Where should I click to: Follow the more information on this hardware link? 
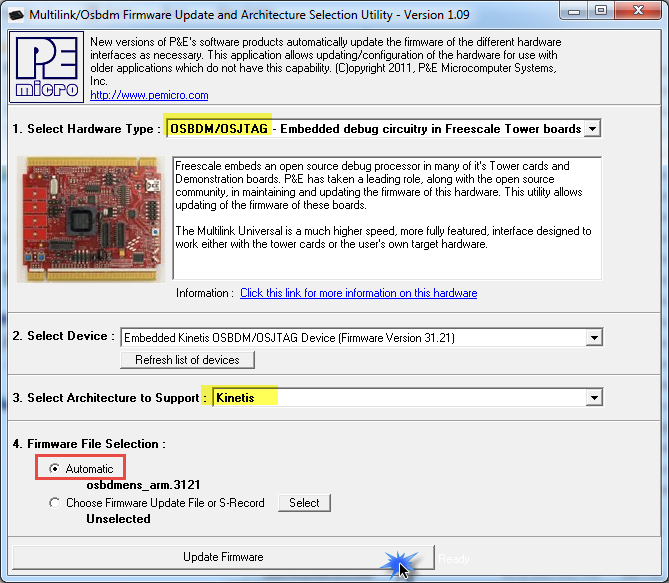[358, 293]
